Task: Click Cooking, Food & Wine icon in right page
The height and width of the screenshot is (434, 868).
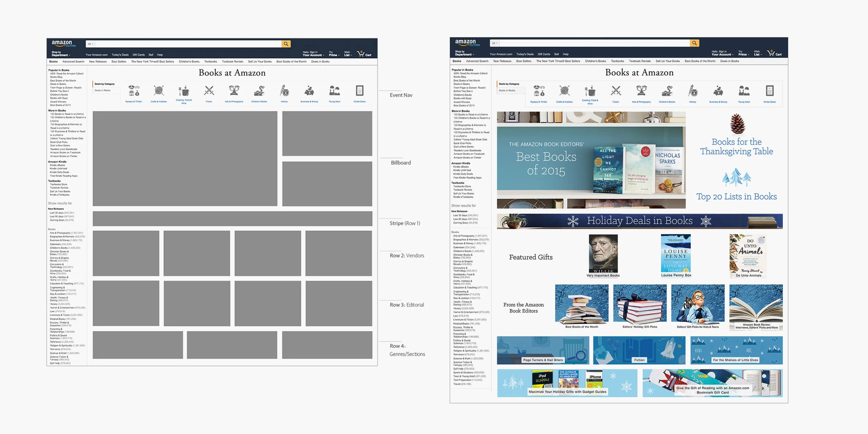Action: [x=590, y=91]
